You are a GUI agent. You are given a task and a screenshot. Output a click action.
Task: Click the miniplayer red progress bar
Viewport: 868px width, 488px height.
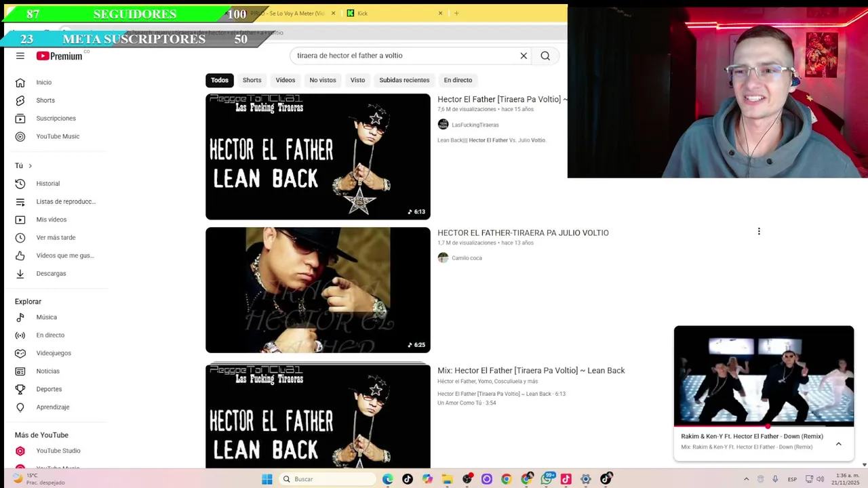[764, 427]
